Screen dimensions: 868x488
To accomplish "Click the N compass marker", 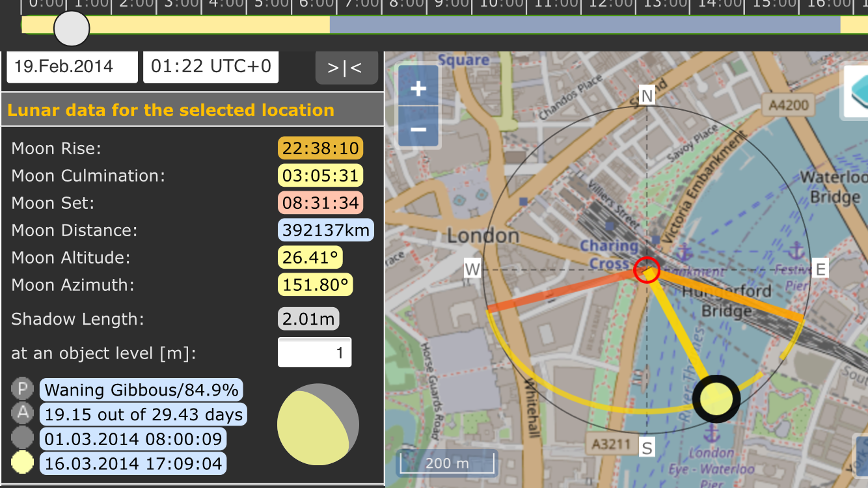I will tap(647, 96).
